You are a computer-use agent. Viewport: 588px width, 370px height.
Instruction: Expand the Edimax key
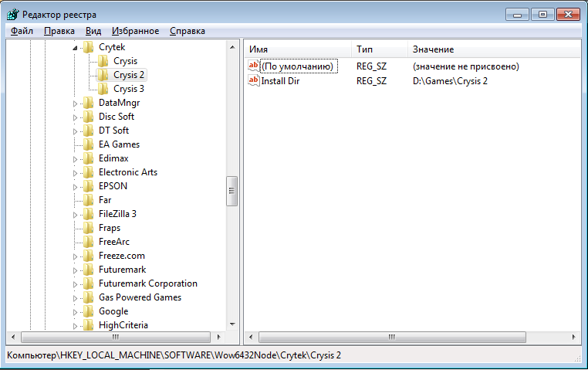(75, 158)
